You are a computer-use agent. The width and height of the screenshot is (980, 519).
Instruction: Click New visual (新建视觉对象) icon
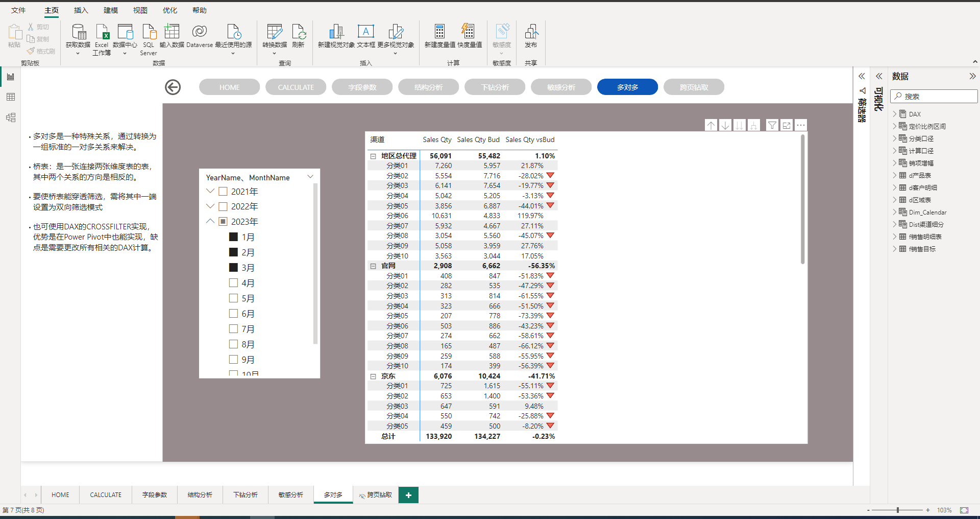point(336,32)
